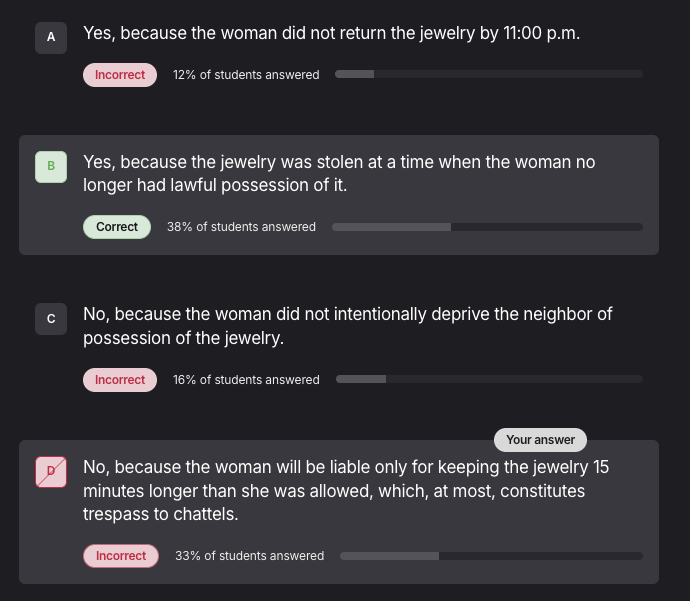Image resolution: width=690 pixels, height=601 pixels.
Task: Click the letter C answer badge
Action: (51, 319)
